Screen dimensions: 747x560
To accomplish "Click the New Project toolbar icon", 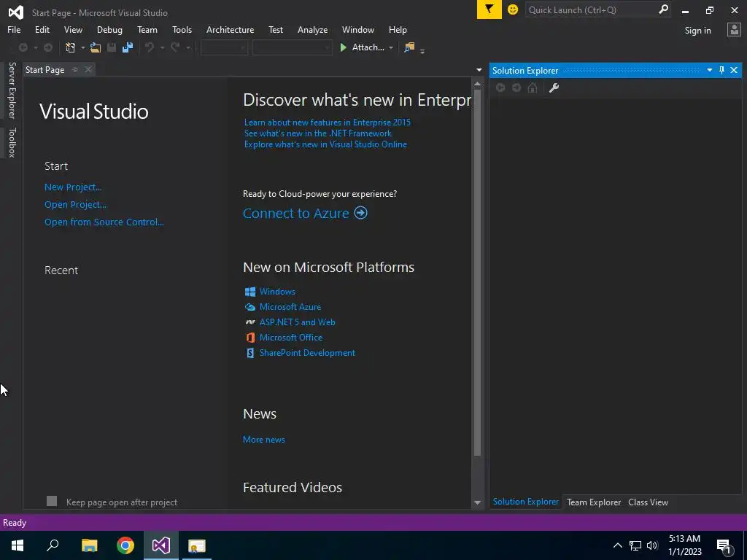I will click(71, 47).
